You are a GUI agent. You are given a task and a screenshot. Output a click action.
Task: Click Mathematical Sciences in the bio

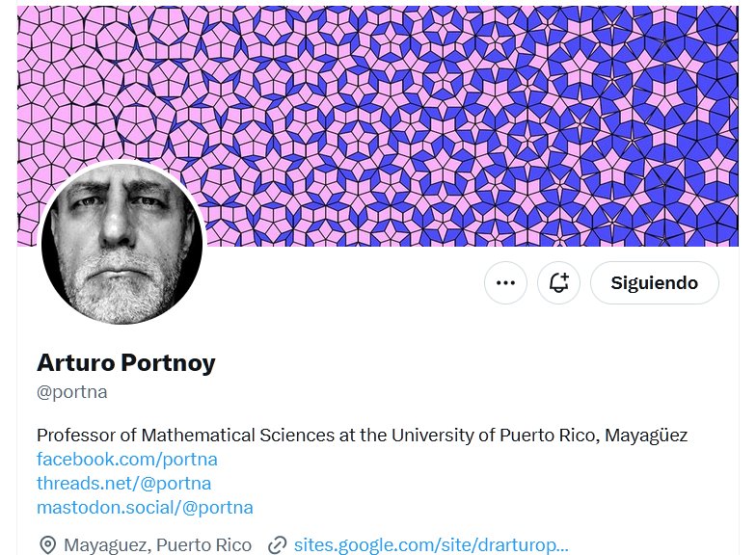pyautogui.click(x=228, y=435)
